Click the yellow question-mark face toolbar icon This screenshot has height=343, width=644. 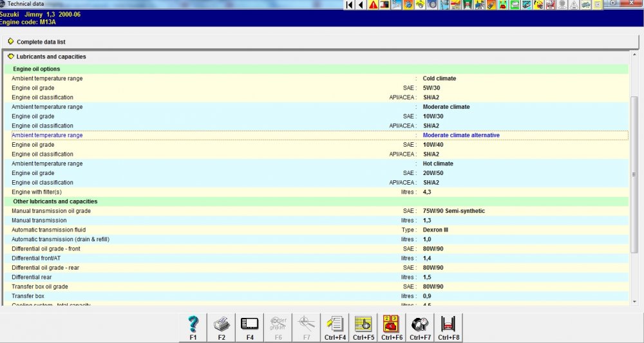pyautogui.click(x=538, y=5)
